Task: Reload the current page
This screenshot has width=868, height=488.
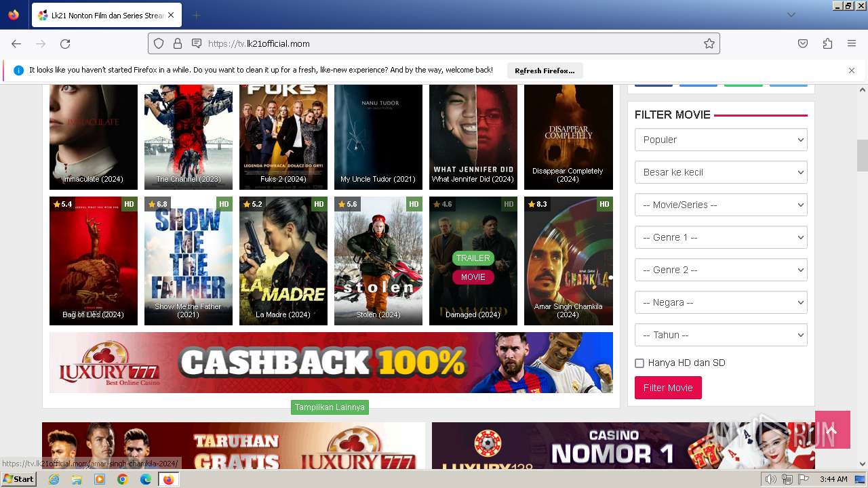Action: pyautogui.click(x=65, y=43)
